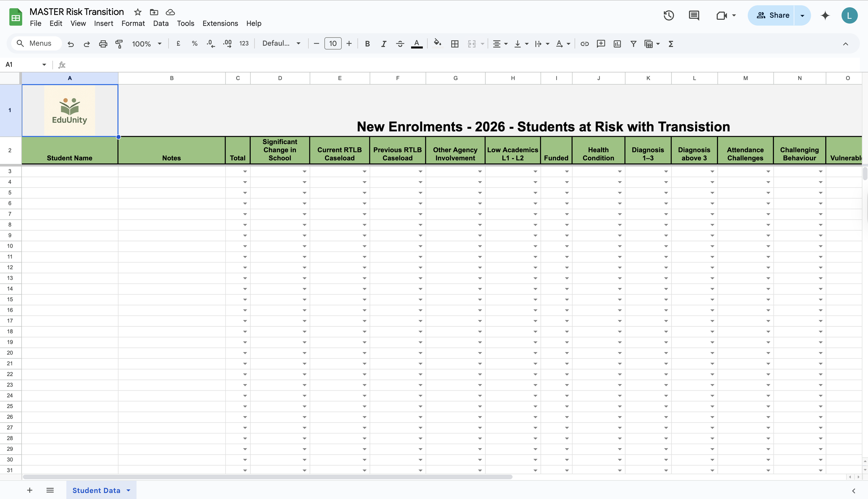The width and height of the screenshot is (868, 499).
Task: Decrease decimal places icon
Action: point(210,43)
